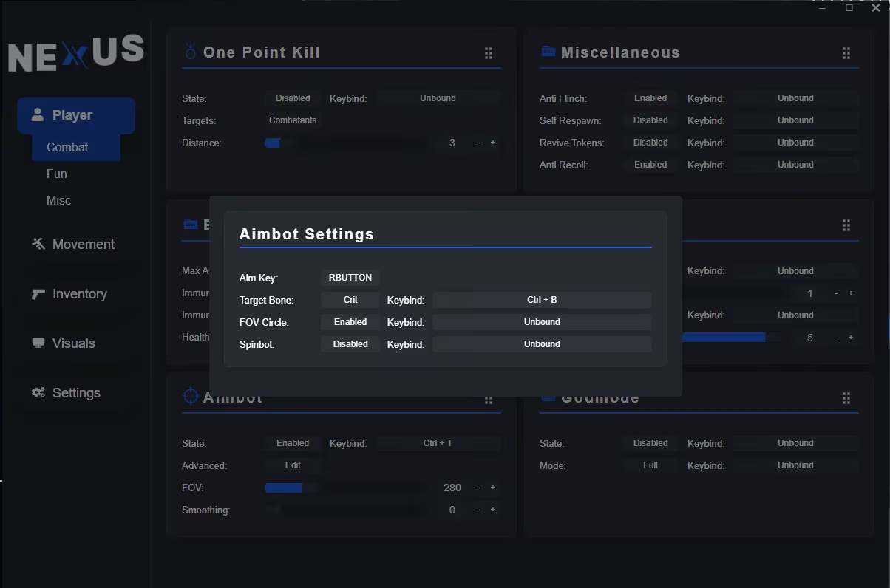
Task: Click the Godmode panel drag handle
Action: click(x=846, y=398)
